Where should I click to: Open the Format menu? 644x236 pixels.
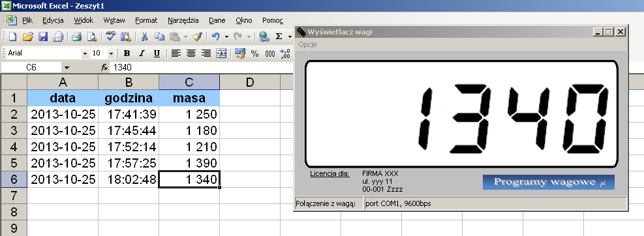146,20
